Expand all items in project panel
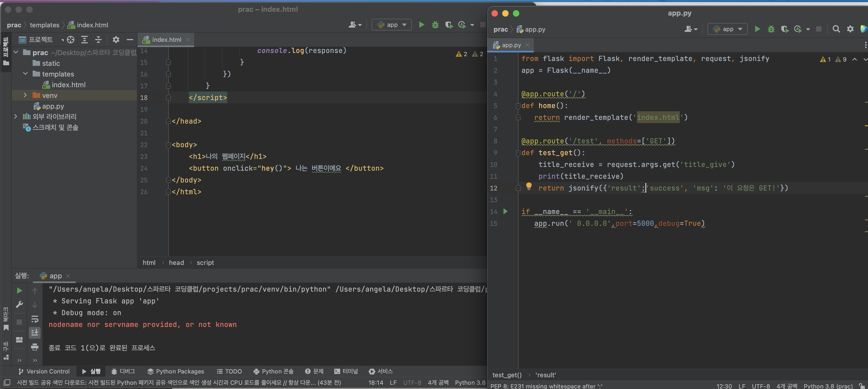This screenshot has width=868, height=389. click(84, 40)
